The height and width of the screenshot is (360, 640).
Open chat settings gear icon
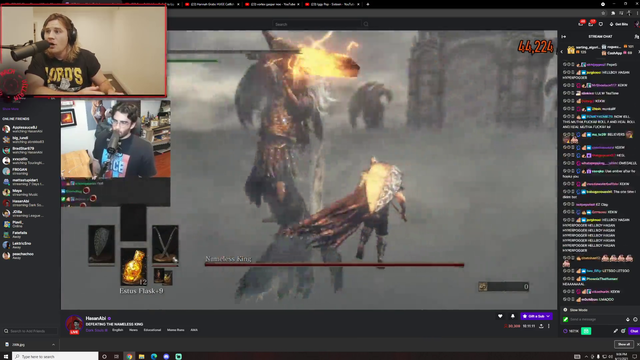[x=623, y=331]
